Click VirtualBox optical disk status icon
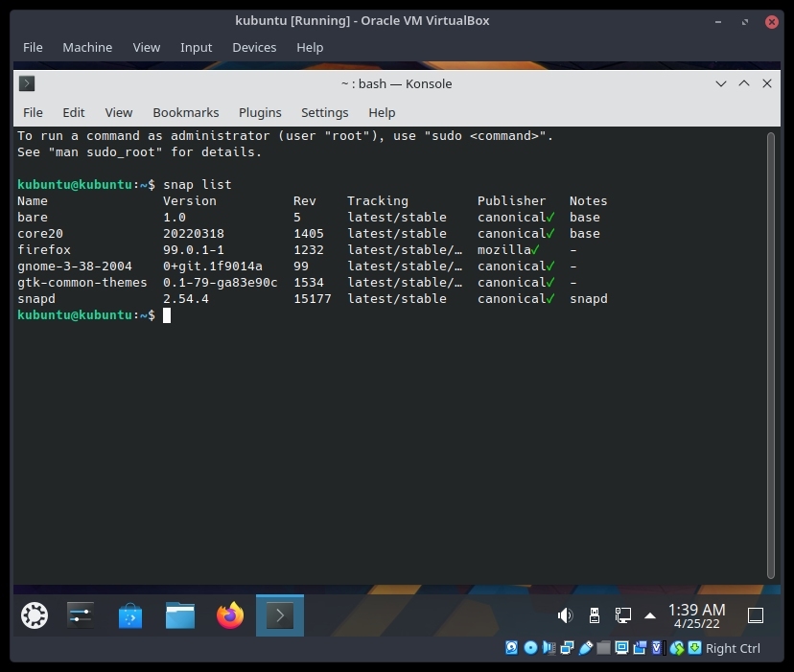794x672 pixels. pos(530,648)
